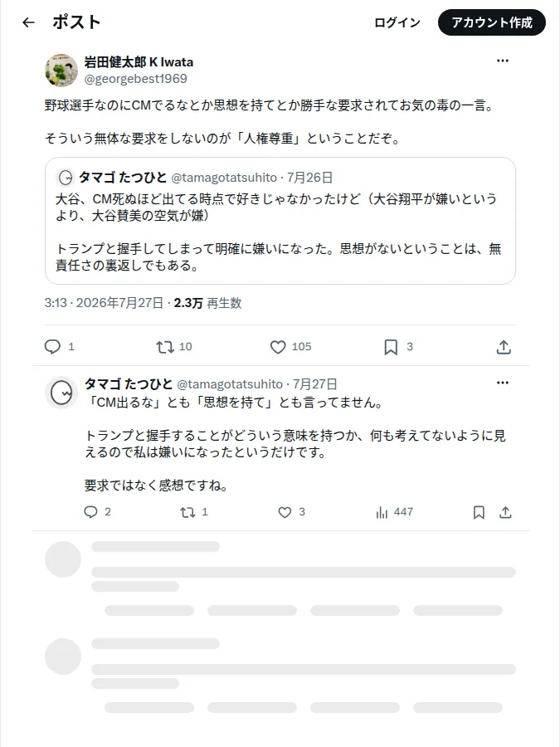Click the ログイン link
Image resolution: width=560 pixels, height=747 pixels.
tap(397, 22)
